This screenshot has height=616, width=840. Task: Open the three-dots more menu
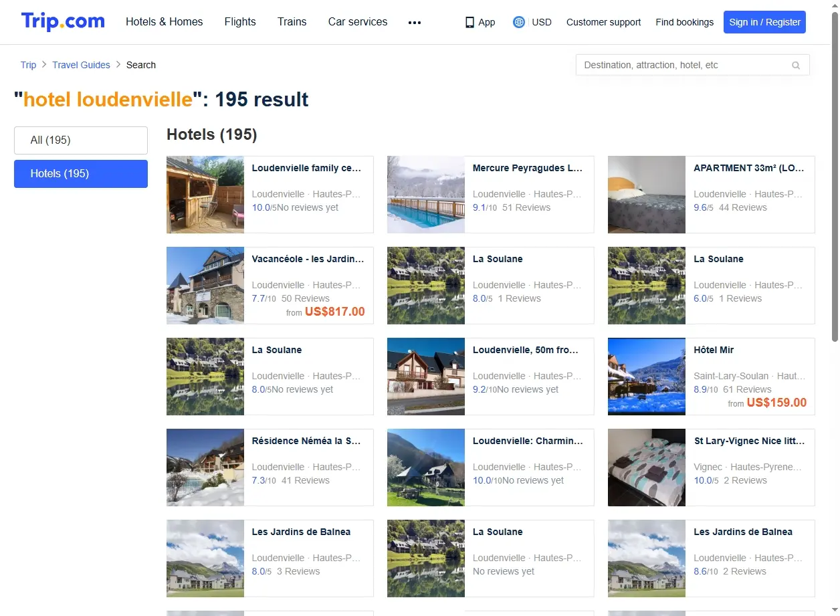pos(415,22)
